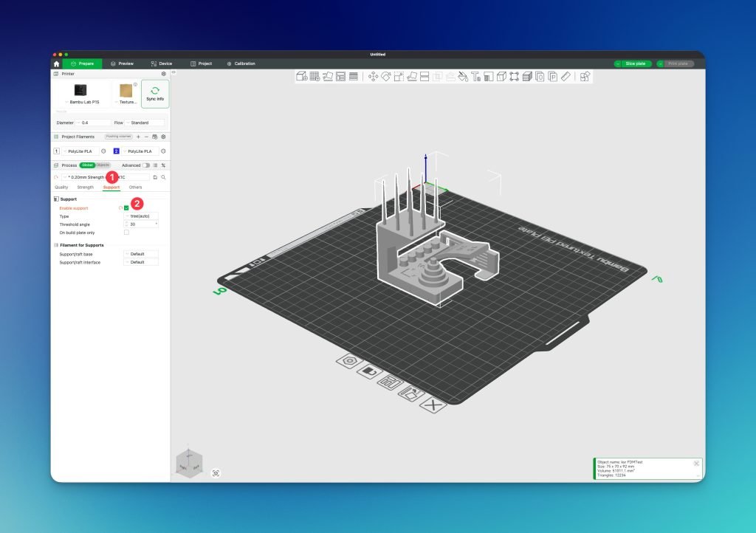The height and width of the screenshot is (533, 756).
Task: Click the Slice plate button
Action: (x=635, y=64)
